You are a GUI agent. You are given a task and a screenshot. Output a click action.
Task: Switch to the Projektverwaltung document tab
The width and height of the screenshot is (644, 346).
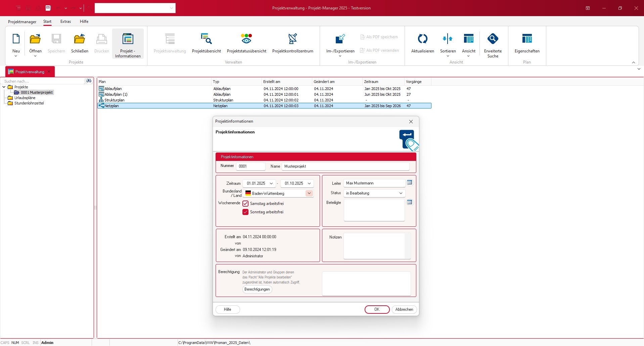(x=30, y=72)
